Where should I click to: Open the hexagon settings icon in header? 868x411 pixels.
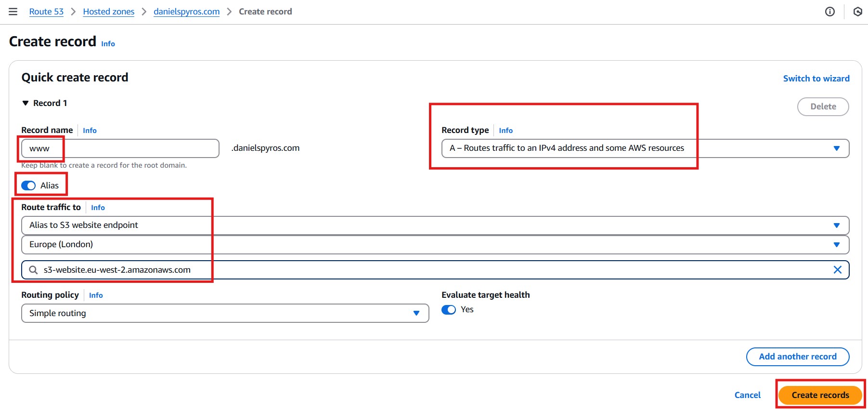click(858, 12)
